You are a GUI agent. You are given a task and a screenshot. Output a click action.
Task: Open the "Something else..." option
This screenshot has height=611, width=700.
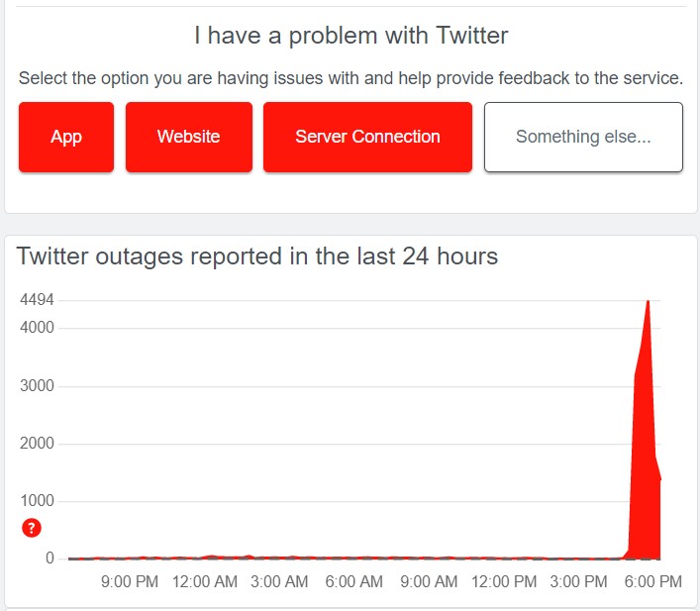click(583, 138)
